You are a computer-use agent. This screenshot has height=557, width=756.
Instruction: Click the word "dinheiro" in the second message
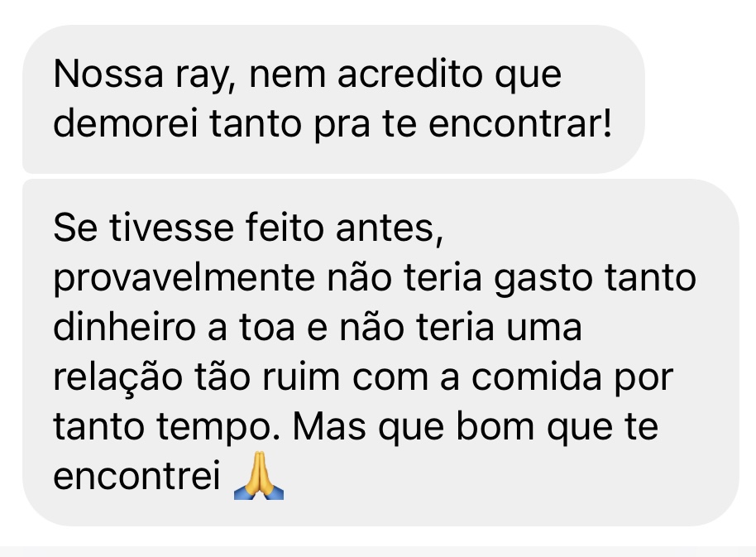124,328
